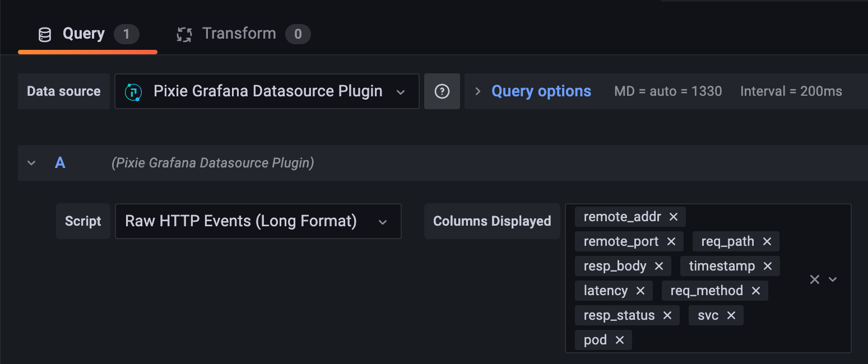Collapse query row A
868x364 pixels.
tap(31, 163)
